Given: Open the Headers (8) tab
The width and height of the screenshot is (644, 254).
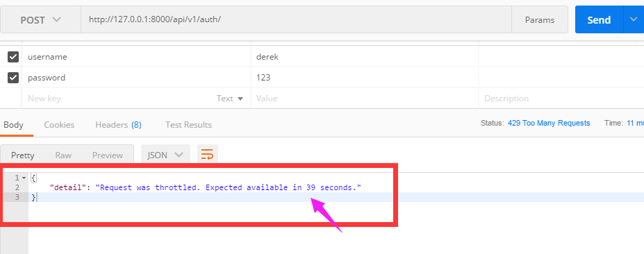Looking at the screenshot, I should (x=118, y=125).
